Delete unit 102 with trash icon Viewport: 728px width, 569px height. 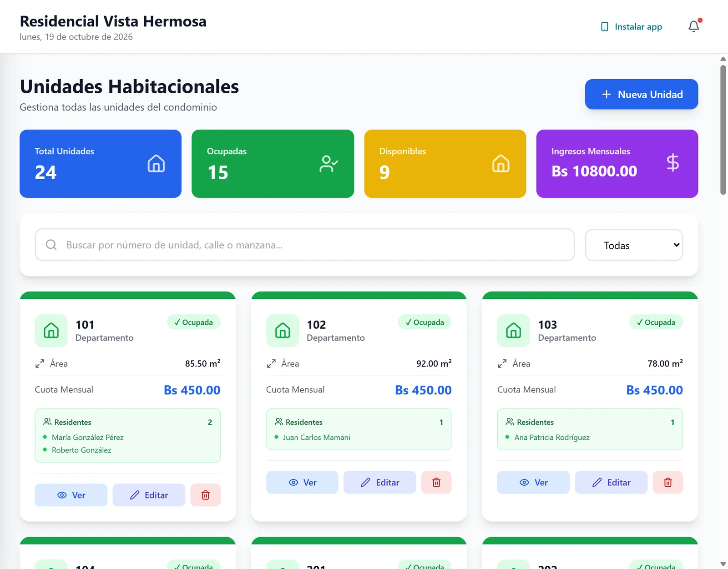tap(436, 482)
